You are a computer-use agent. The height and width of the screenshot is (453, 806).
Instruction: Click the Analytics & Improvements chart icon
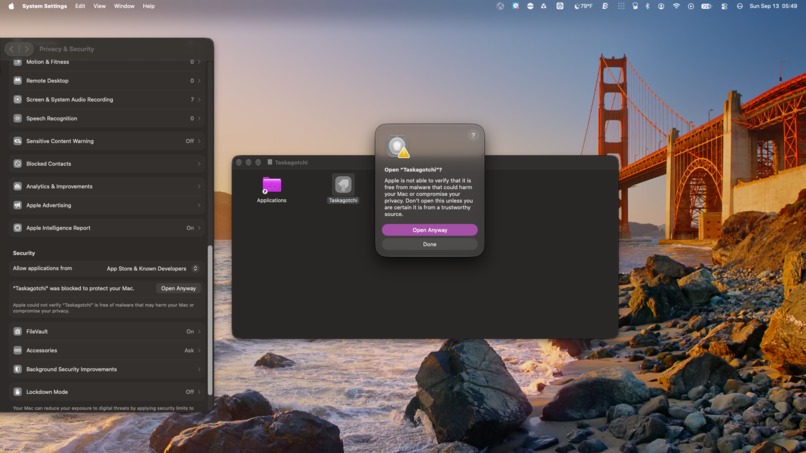(17, 186)
